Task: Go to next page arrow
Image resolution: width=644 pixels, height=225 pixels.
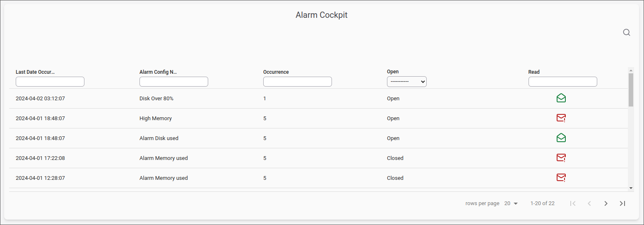Action: (x=606, y=203)
